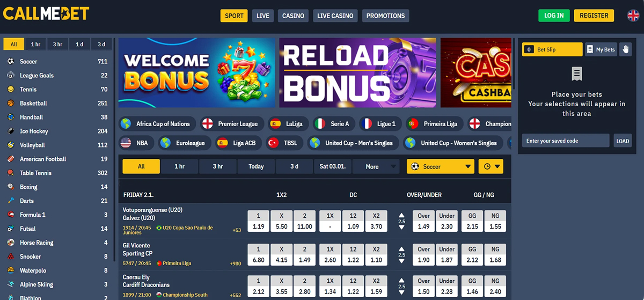The height and width of the screenshot is (300, 644).
Task: Open the UK flag language selector
Action: (633, 16)
